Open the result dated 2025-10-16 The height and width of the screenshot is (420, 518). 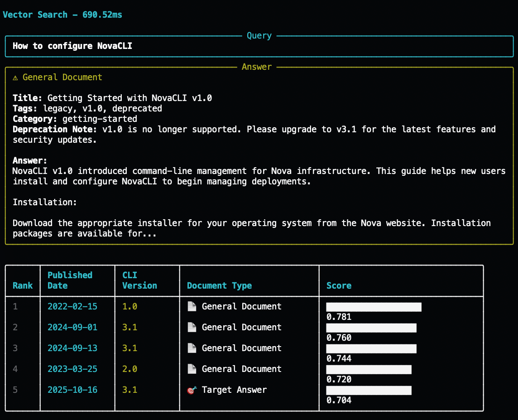pyautogui.click(x=72, y=390)
